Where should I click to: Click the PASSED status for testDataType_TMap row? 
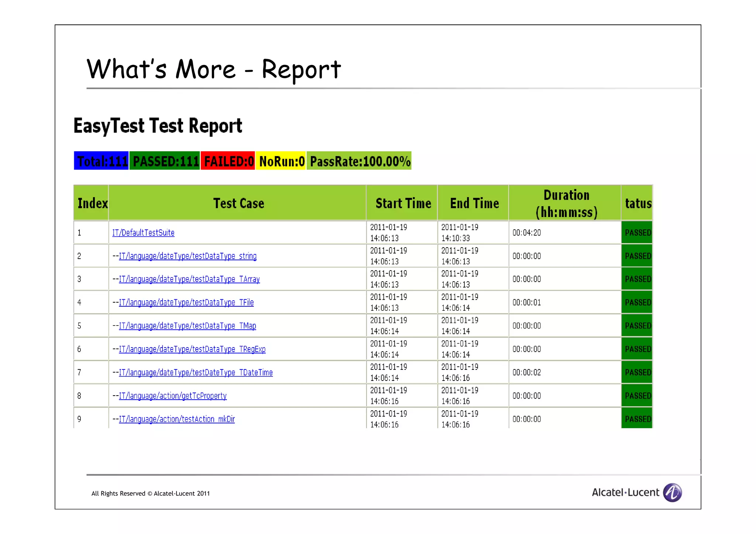point(637,325)
